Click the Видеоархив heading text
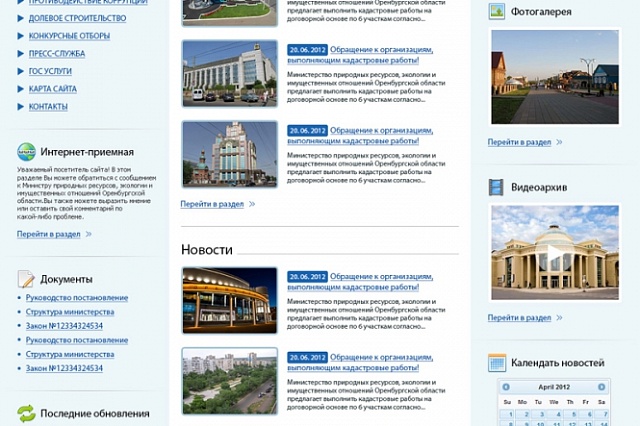Screen dimensions: 640x426 [x=539, y=187]
